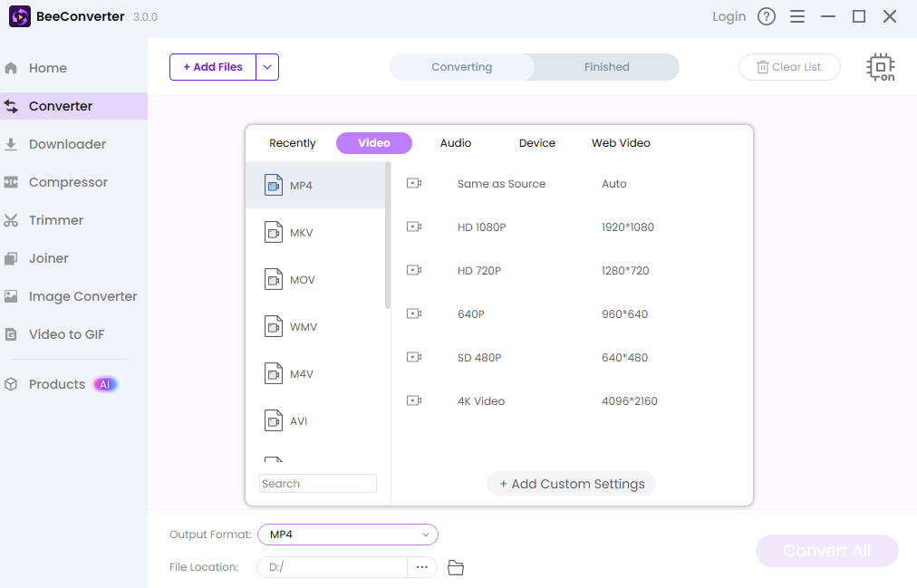The image size is (917, 588).
Task: Switch to the Finished list
Action: [x=606, y=67]
